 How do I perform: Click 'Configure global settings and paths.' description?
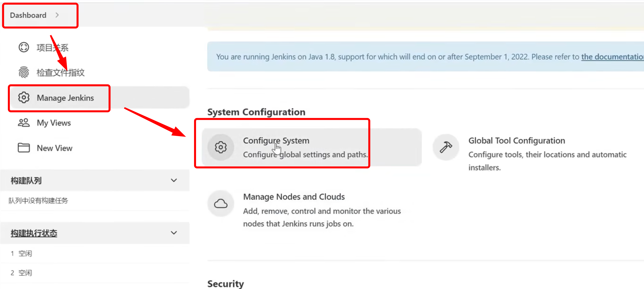click(305, 155)
